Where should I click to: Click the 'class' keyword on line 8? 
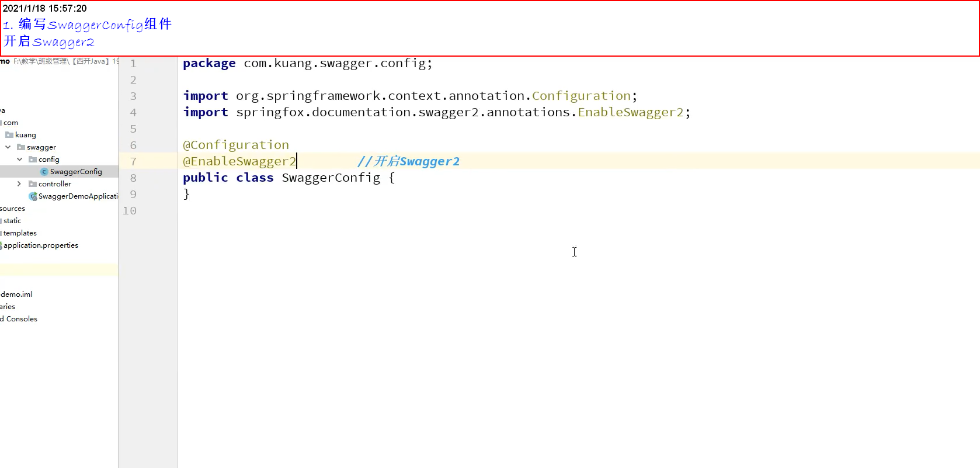click(255, 178)
